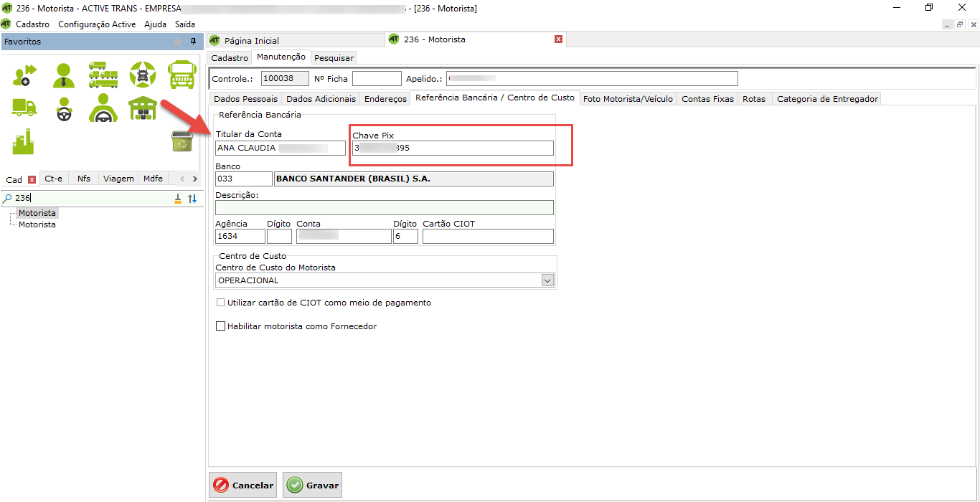Screen dimensions: 980x502
Task: Open the businessman with tie favorite icon
Action: coord(63,75)
